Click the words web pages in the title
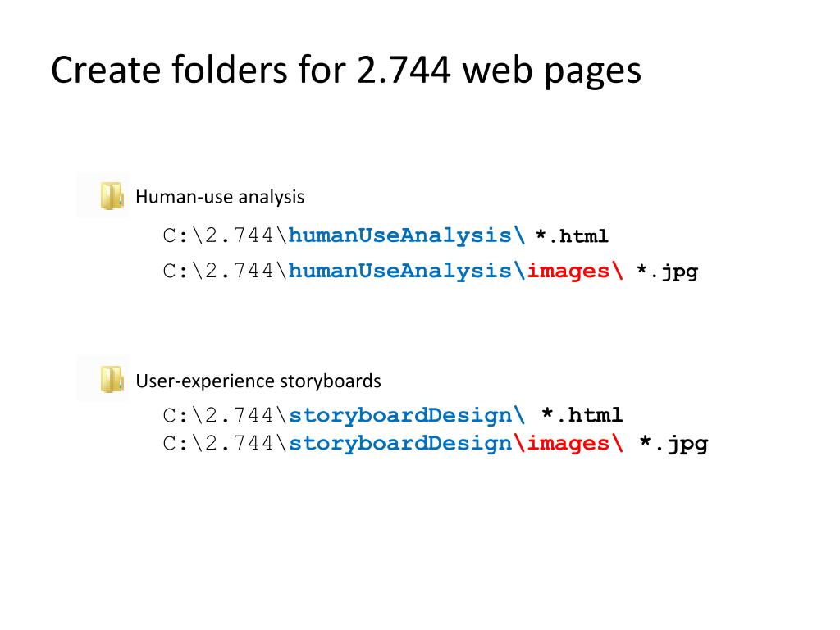The width and height of the screenshot is (840, 630). click(552, 72)
